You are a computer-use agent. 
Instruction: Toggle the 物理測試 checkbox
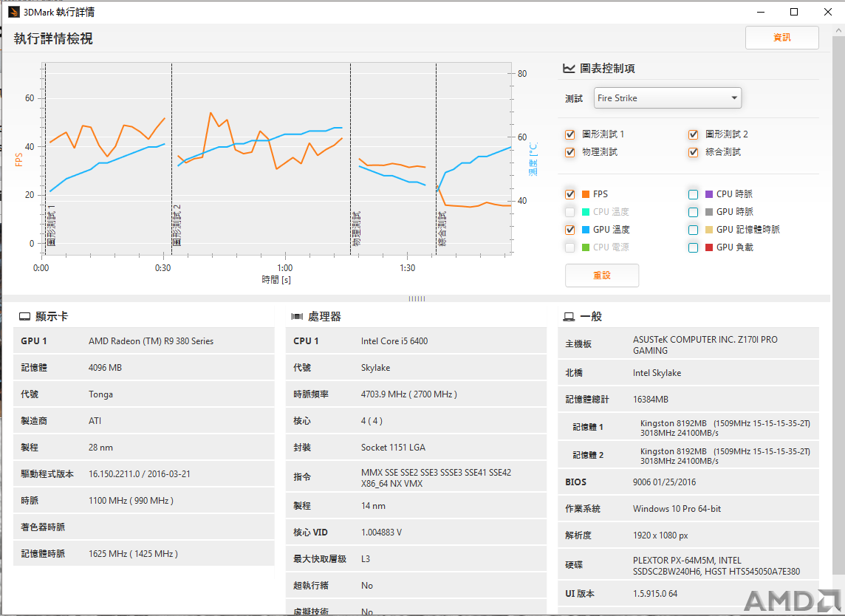570,152
